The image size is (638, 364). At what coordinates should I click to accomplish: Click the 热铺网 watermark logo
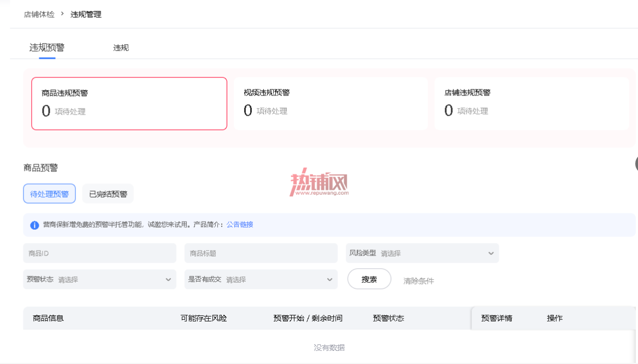click(x=319, y=182)
